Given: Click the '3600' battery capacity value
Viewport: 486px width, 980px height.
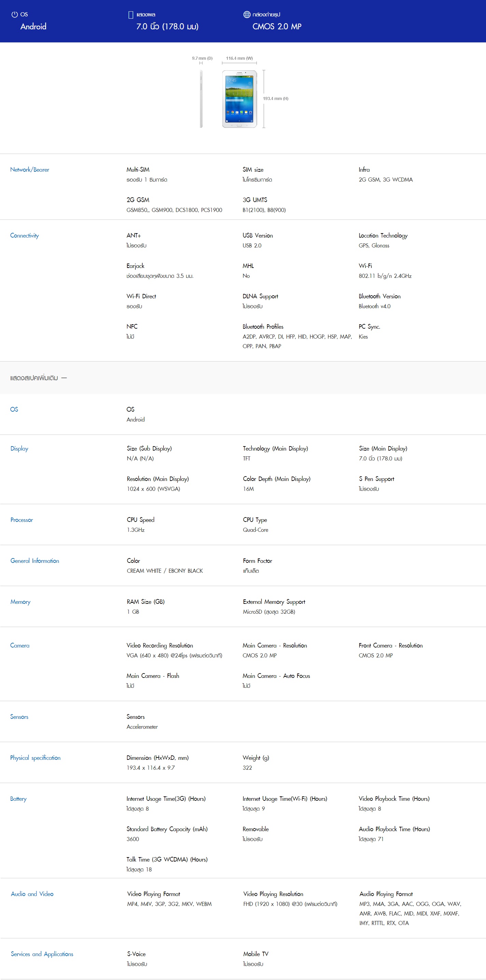Looking at the screenshot, I should [x=133, y=839].
